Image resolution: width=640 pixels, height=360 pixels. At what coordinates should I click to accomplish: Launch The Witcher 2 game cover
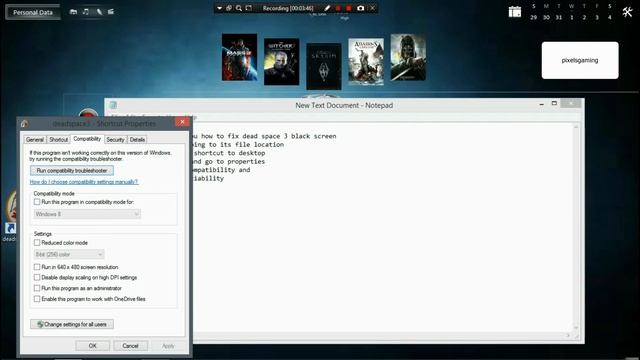[282, 62]
